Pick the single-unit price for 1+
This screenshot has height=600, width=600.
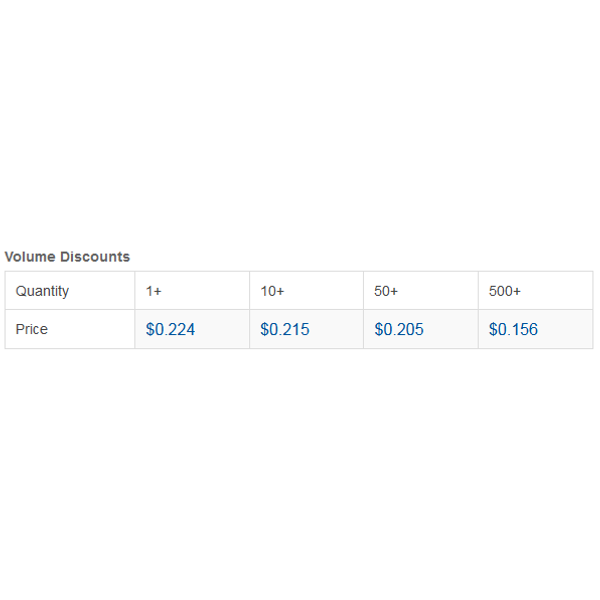[170, 329]
